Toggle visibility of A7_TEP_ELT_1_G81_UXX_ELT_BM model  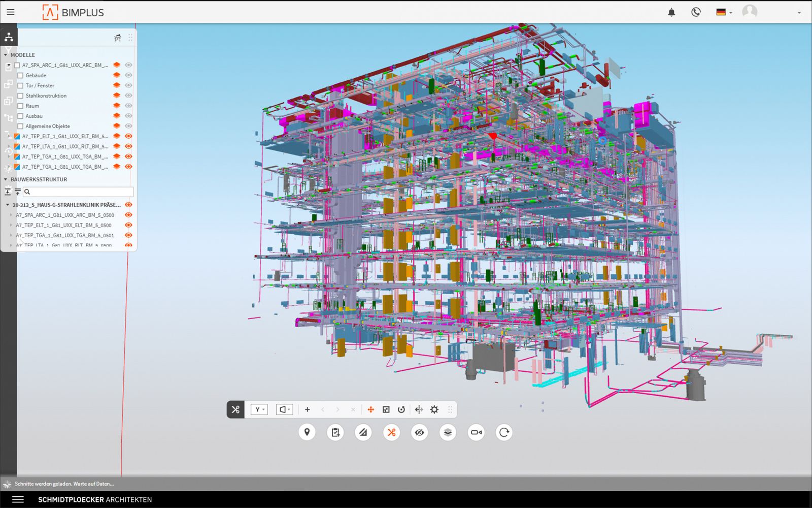click(128, 136)
